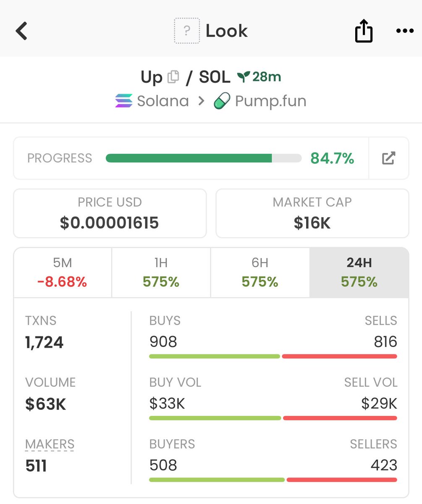422x504 pixels.
Task: Tap the Pump.fun pill icon
Action: [x=222, y=101]
